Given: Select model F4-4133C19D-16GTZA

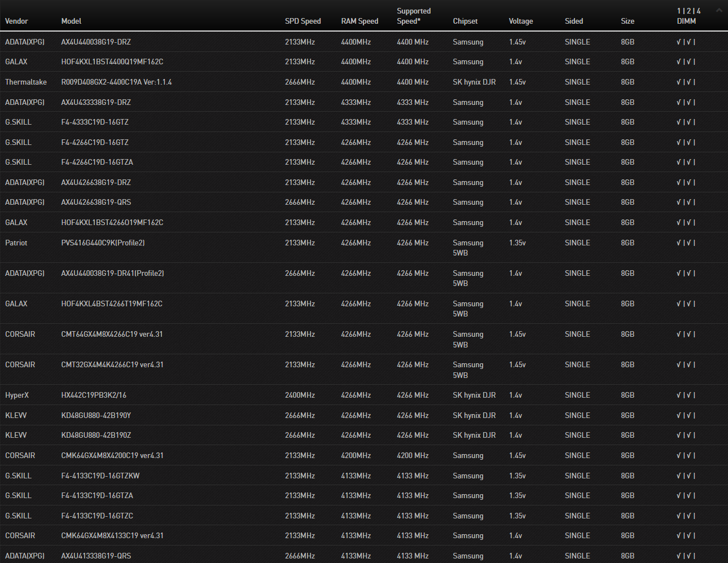Looking at the screenshot, I should (x=97, y=496).
